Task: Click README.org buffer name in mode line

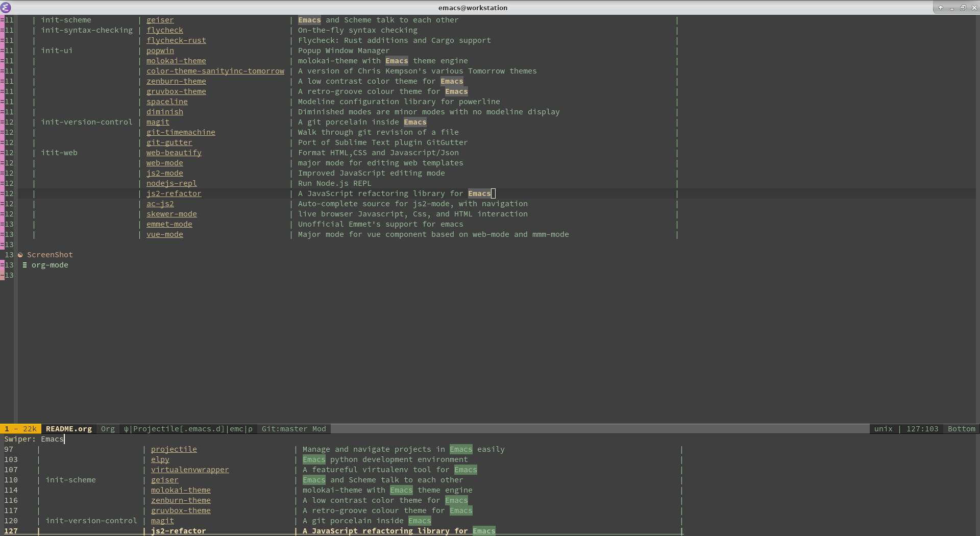Action: pyautogui.click(x=69, y=429)
